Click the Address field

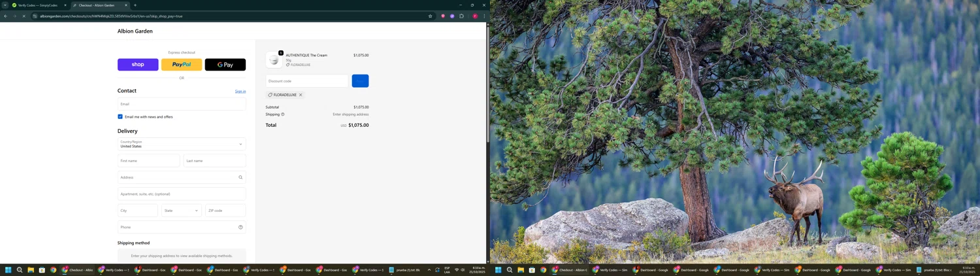pyautogui.click(x=182, y=177)
